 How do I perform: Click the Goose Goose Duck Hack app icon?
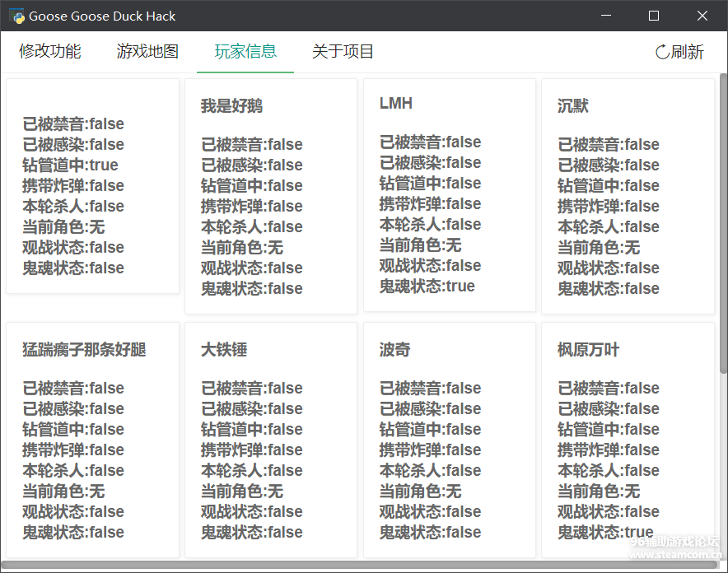(16, 16)
